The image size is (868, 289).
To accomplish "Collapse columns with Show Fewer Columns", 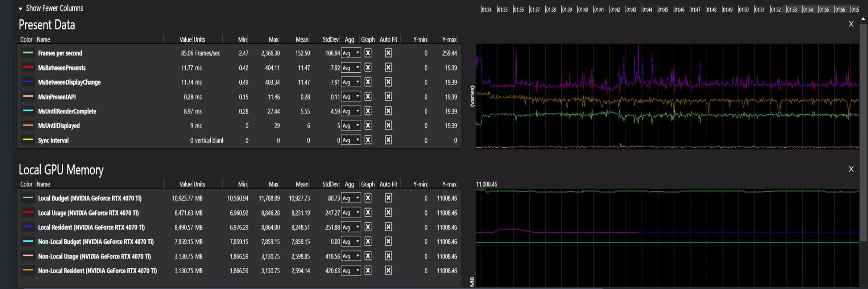I will tap(51, 8).
